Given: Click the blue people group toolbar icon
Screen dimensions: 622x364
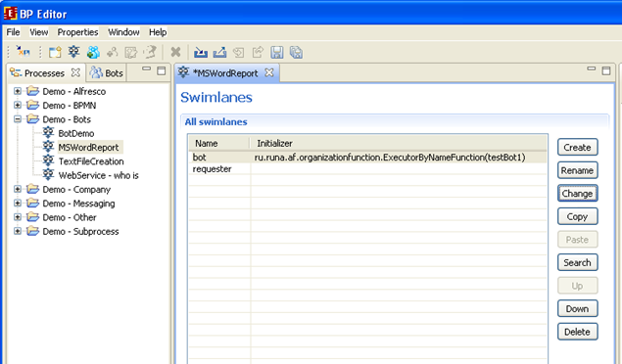Looking at the screenshot, I should coord(93,52).
